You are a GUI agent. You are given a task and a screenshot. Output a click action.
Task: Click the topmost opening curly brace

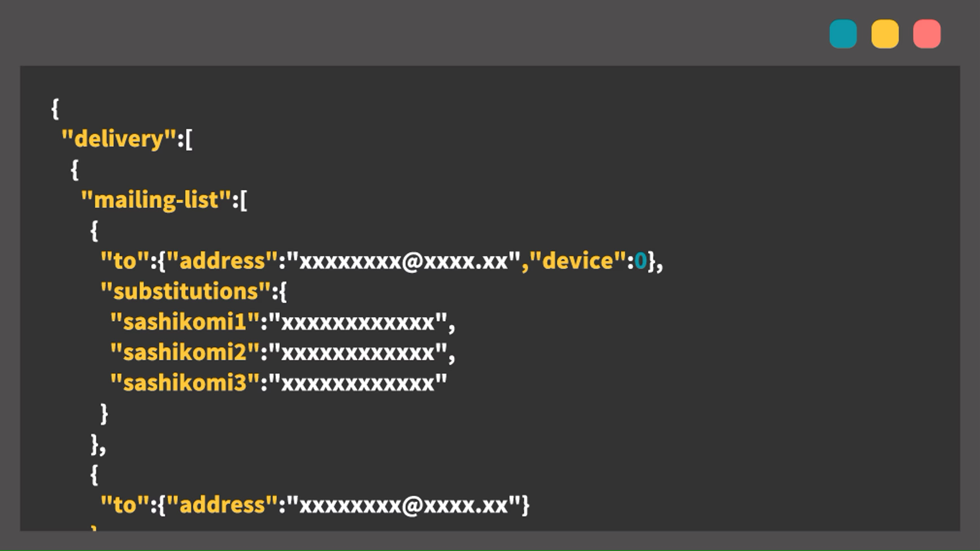coord(55,109)
